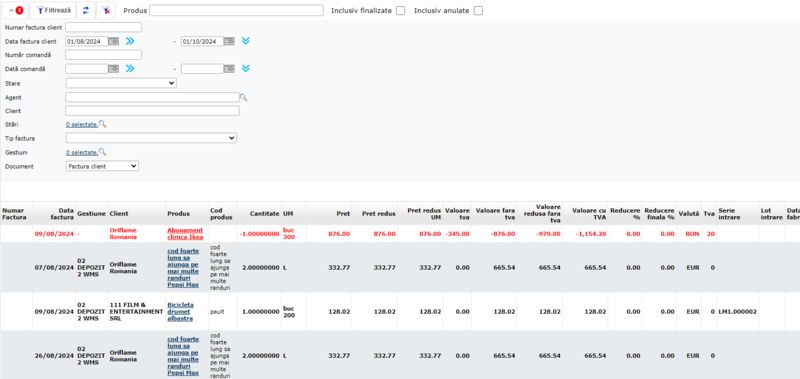Edit the 01/08/2024 start date field

(87, 41)
